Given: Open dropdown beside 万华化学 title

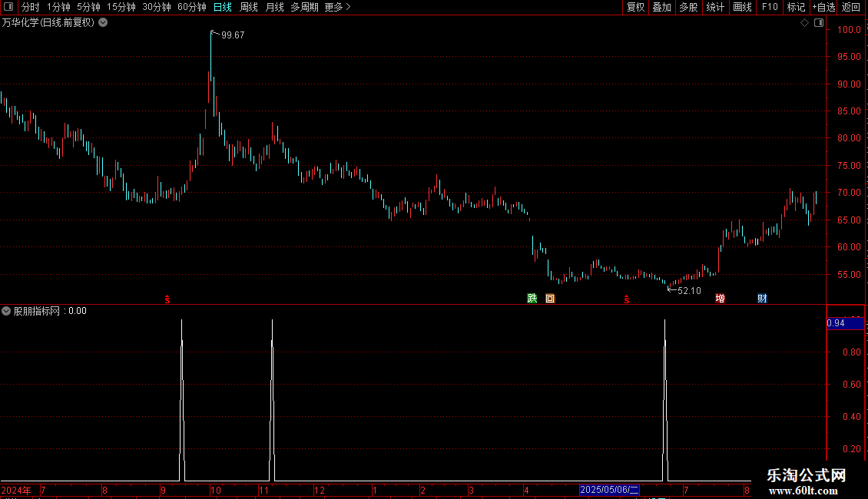Looking at the screenshot, I should [x=103, y=23].
